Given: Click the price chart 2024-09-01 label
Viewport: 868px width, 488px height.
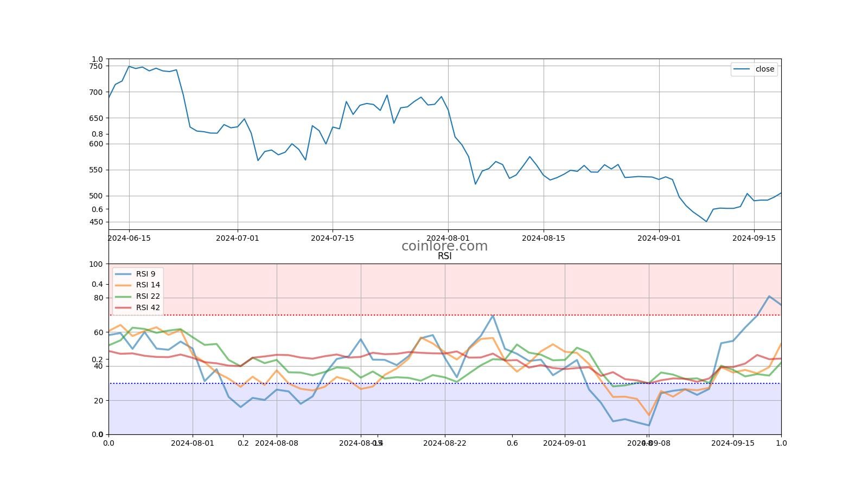Looking at the screenshot, I should (x=659, y=238).
